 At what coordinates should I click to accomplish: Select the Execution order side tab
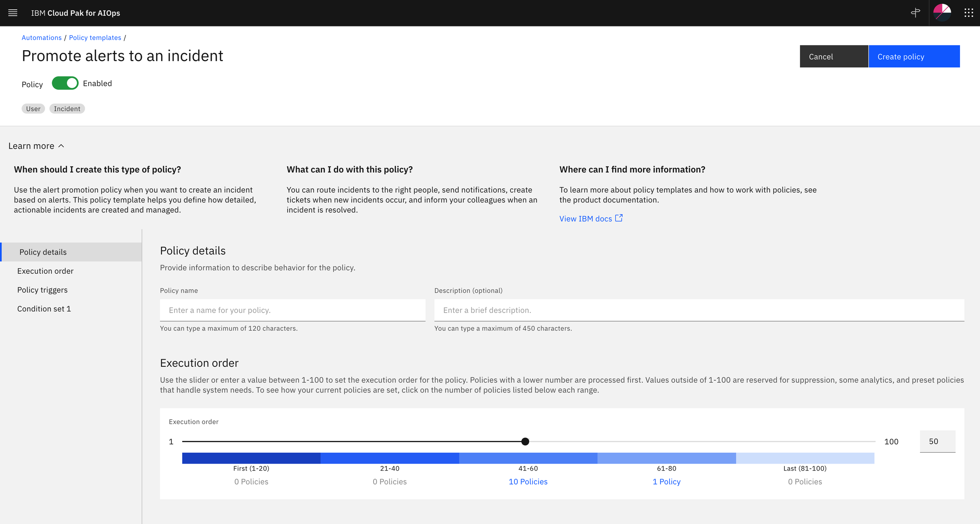[x=45, y=271]
